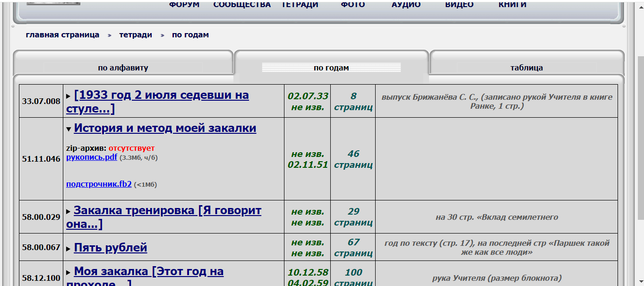Click the «по годам» tab
Screen dimensions: 644x286
coord(331,68)
